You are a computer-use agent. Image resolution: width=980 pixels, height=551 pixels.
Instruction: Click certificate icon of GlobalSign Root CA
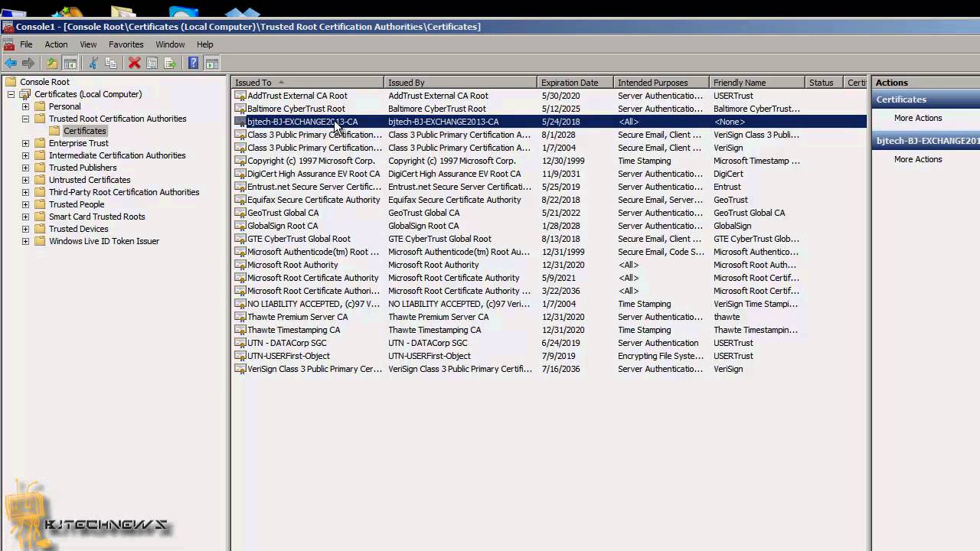pos(240,226)
